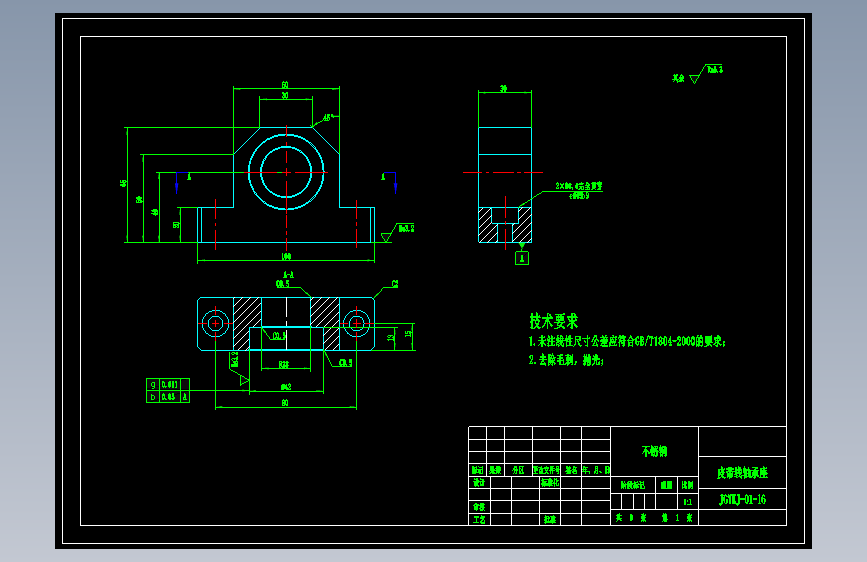This screenshot has height=562, width=867.
Task: Click the 80 hole spacing dimension
Action: 285,403
